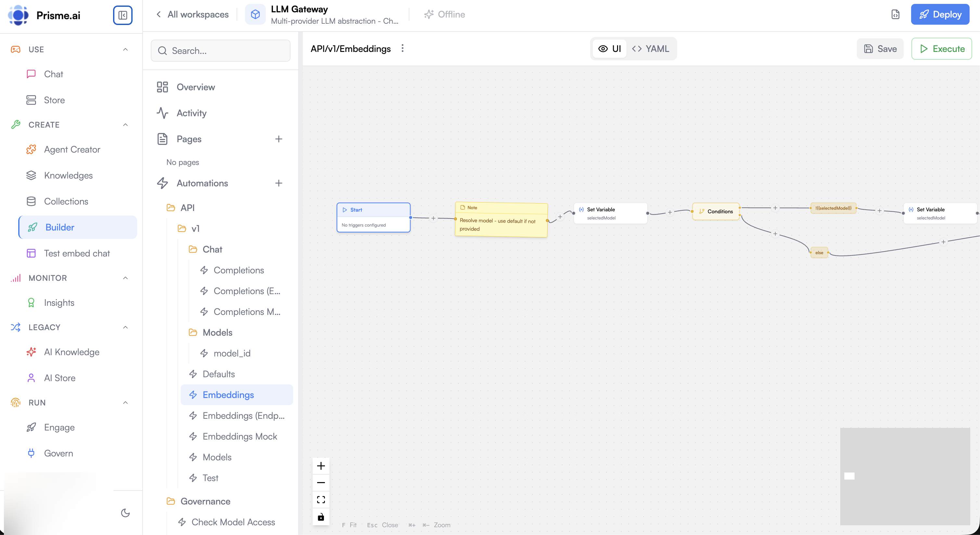Select the Builder item
980x535 pixels.
click(78, 227)
